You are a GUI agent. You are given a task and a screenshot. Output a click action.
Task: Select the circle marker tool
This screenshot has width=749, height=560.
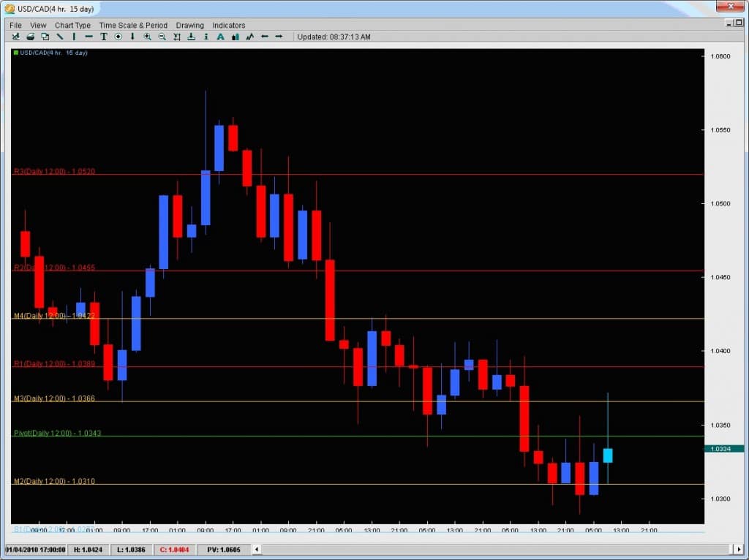click(118, 37)
